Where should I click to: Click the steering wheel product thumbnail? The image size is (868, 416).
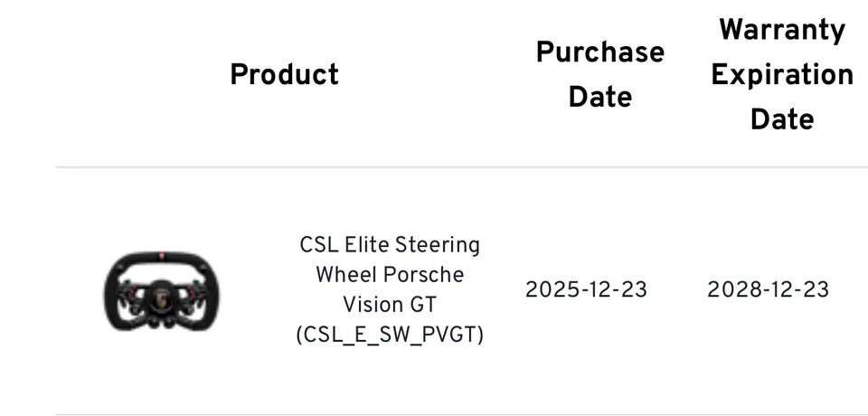[x=161, y=291]
